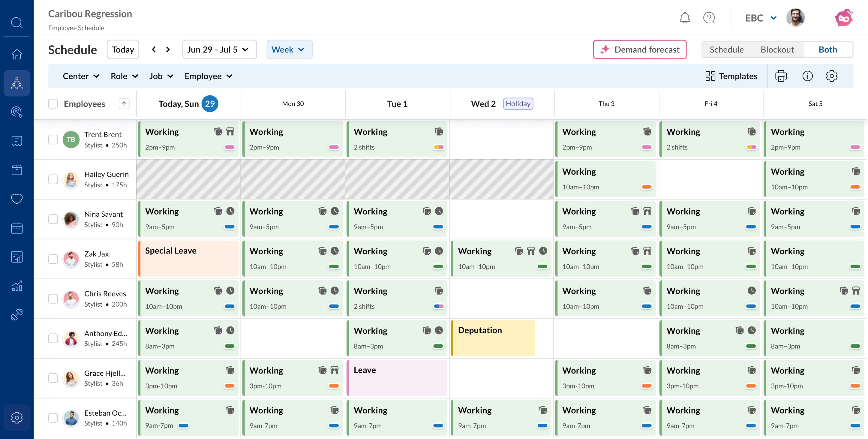Click the notifications bell icon
The image size is (868, 439).
click(x=684, y=18)
